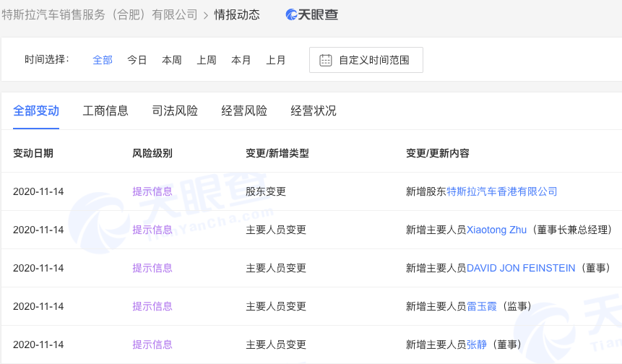Filter by 上周
Viewport: 622px width, 364px height.
click(207, 60)
